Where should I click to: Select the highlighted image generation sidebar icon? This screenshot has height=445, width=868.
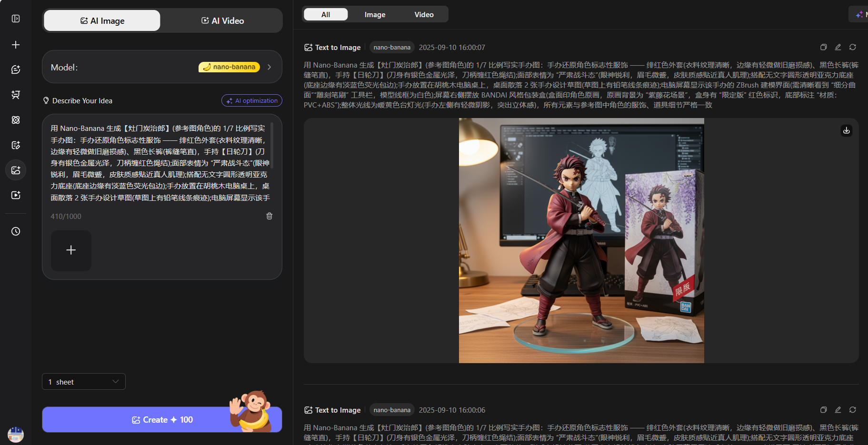pyautogui.click(x=16, y=170)
